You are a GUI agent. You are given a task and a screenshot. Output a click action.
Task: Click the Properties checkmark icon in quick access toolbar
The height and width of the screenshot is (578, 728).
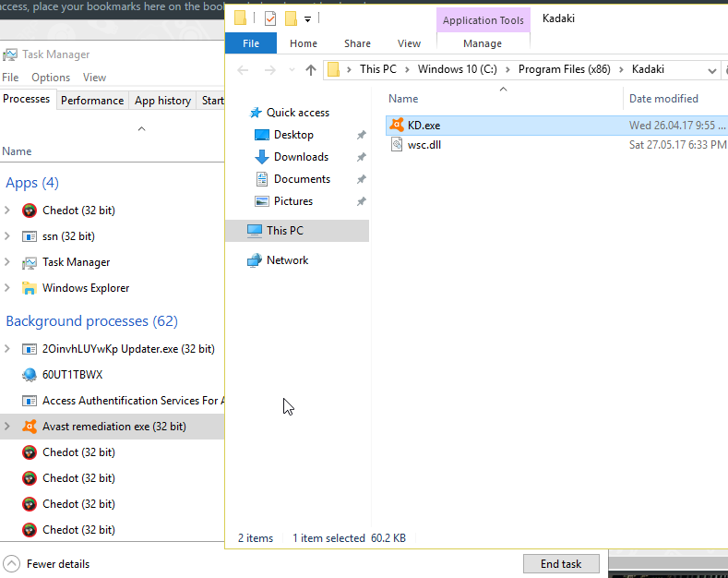click(x=269, y=18)
